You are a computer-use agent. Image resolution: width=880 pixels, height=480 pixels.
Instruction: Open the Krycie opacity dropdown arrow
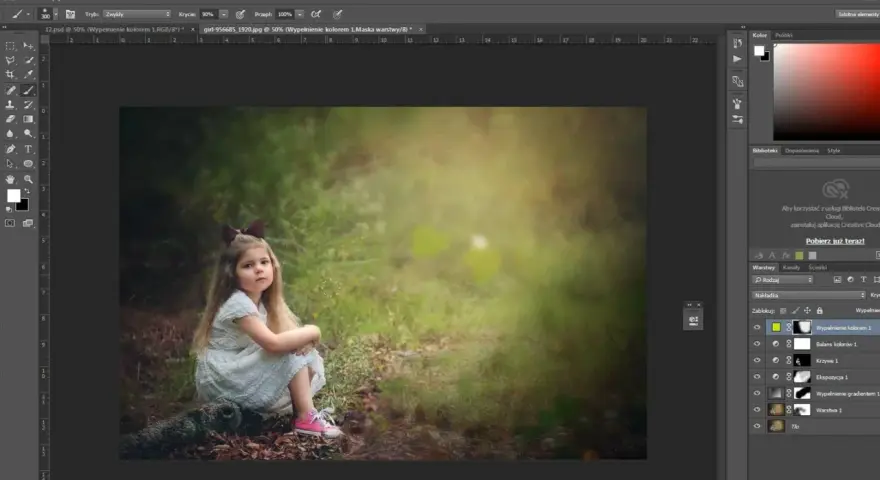click(x=224, y=14)
